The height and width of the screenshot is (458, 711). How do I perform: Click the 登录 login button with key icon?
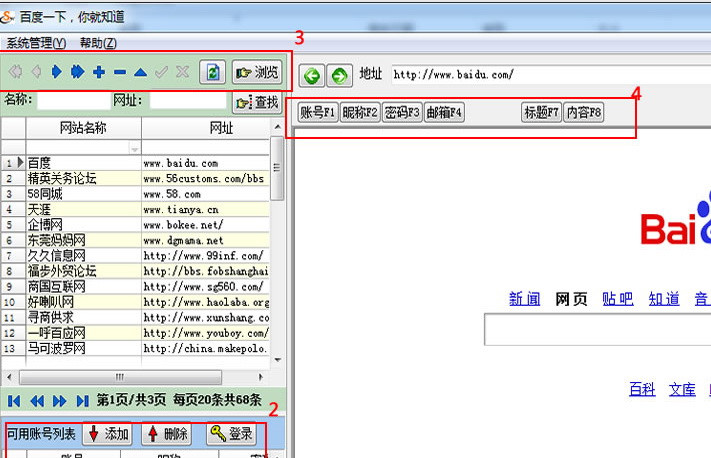click(x=232, y=434)
